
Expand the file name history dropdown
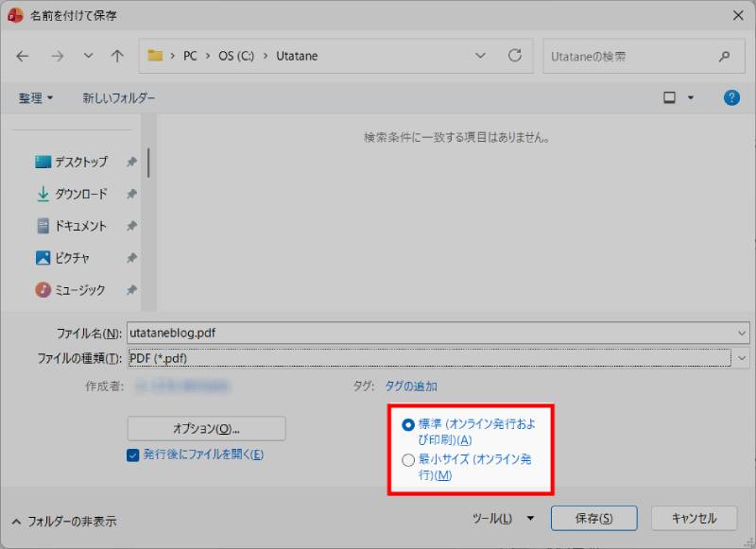741,333
